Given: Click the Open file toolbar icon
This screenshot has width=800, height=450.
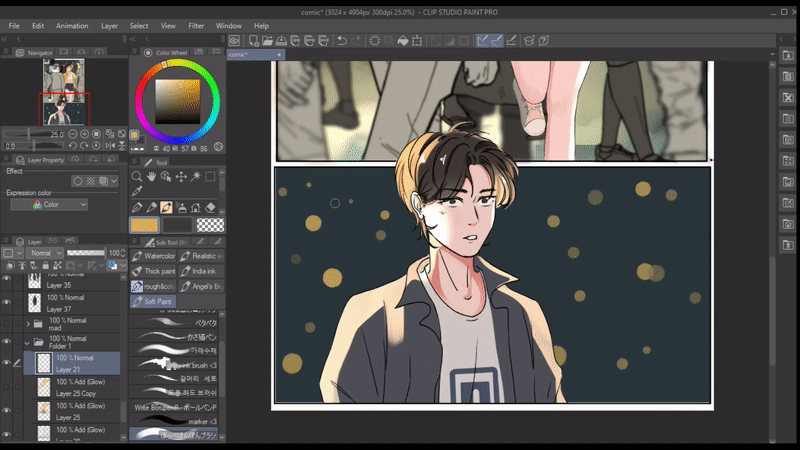Looking at the screenshot, I should (x=267, y=41).
